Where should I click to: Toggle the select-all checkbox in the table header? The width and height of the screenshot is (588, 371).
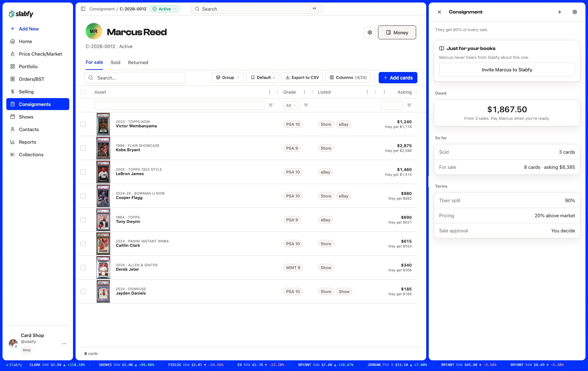[83, 92]
